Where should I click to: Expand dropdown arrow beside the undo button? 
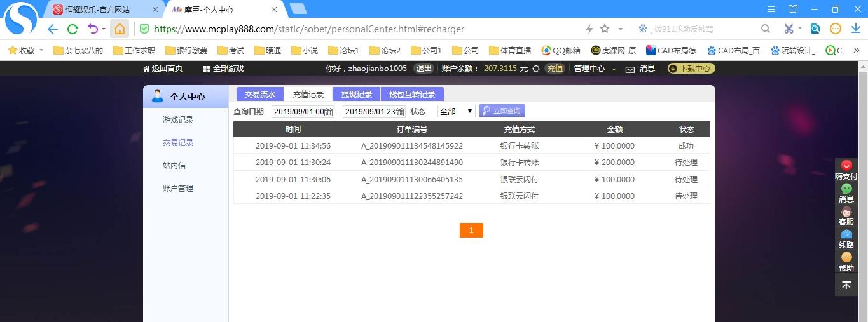pos(103,29)
